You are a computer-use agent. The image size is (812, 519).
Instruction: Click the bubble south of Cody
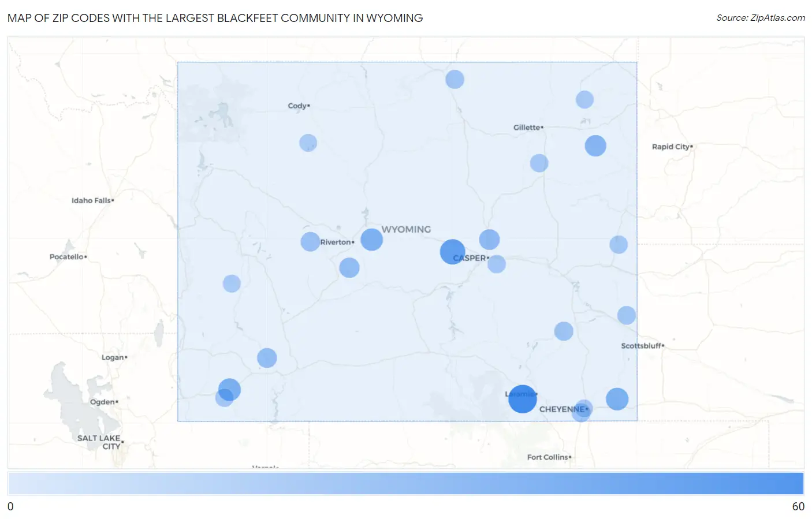point(308,143)
